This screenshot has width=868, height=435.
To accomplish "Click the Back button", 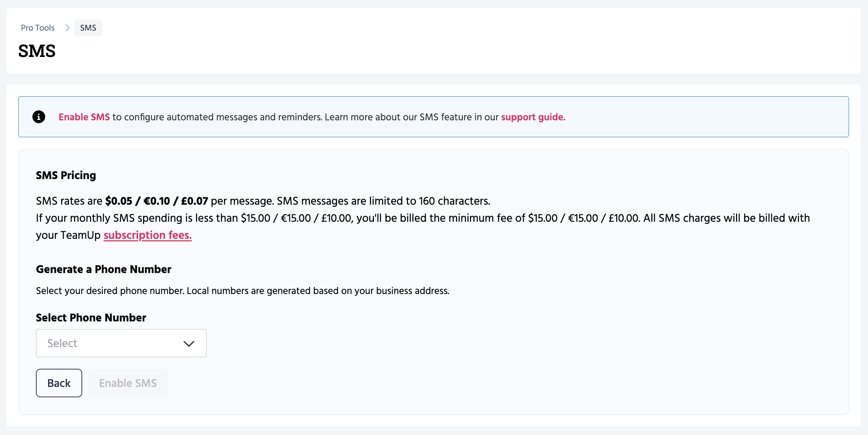I will 59,383.
